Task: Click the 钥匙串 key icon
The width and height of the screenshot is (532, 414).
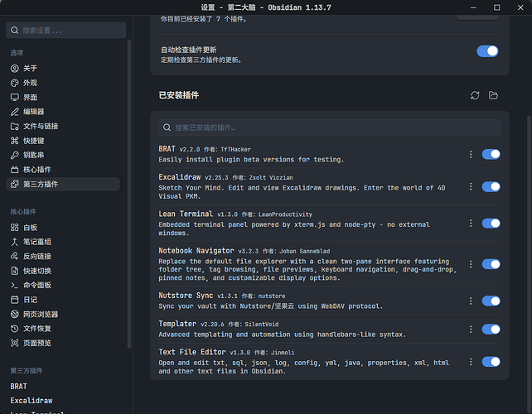Action: pyautogui.click(x=15, y=156)
